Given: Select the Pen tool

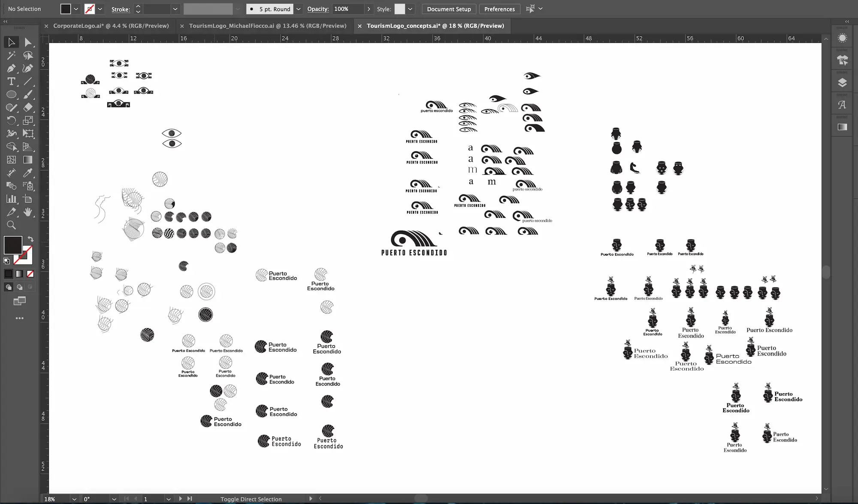Looking at the screenshot, I should pyautogui.click(x=12, y=68).
